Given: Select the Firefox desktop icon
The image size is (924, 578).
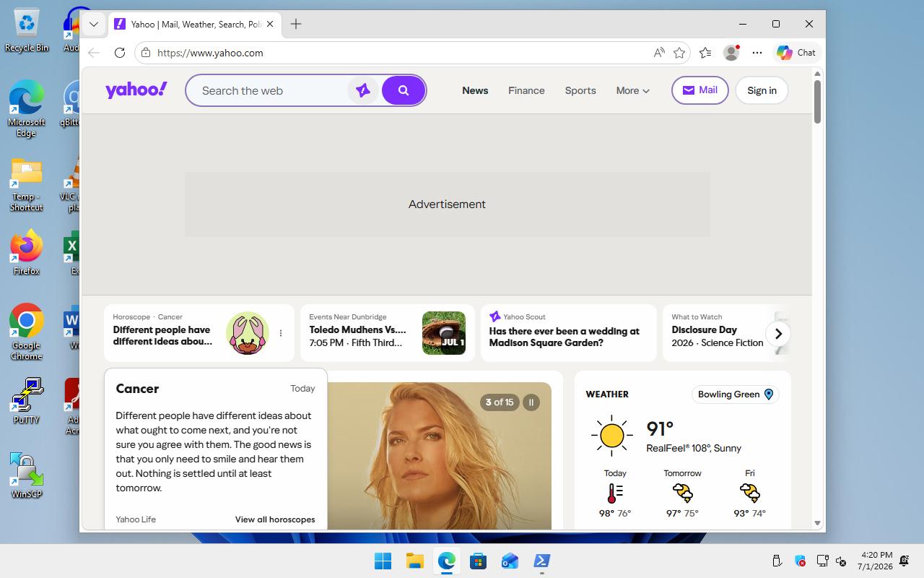Looking at the screenshot, I should coord(27,252).
